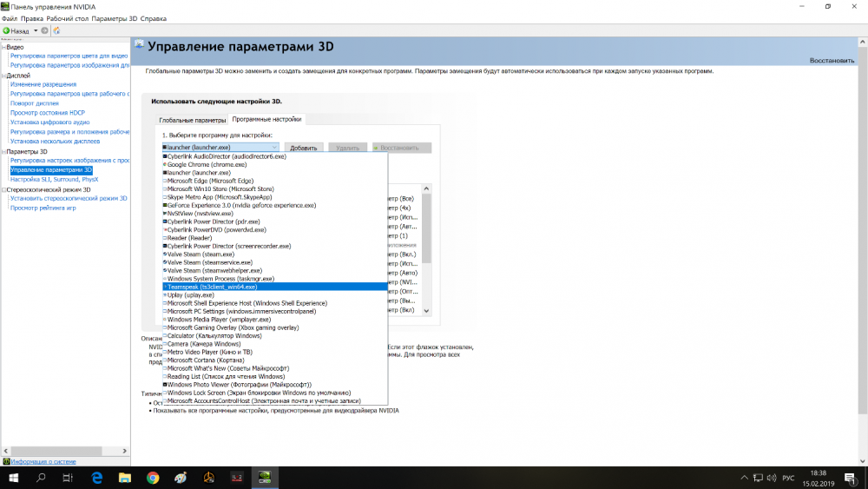The height and width of the screenshot is (489, 868).
Task: Collapse the Видео tree section
Action: [3, 47]
